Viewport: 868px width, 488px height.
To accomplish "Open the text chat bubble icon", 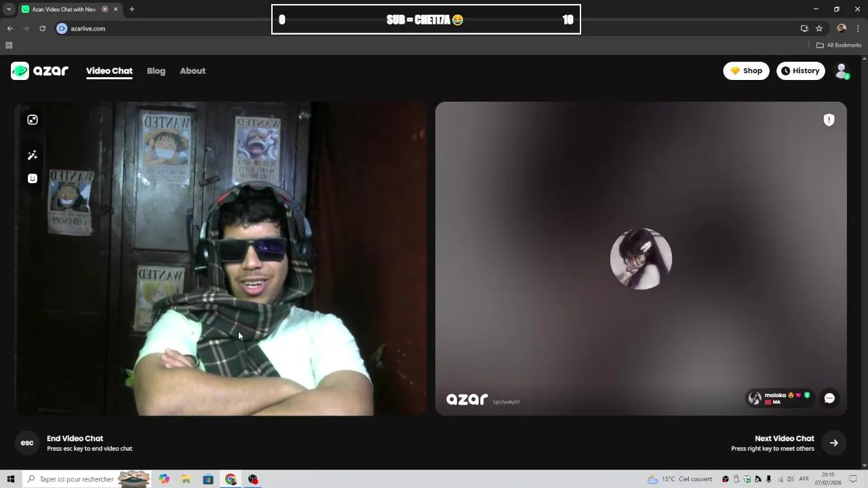I will tap(829, 398).
